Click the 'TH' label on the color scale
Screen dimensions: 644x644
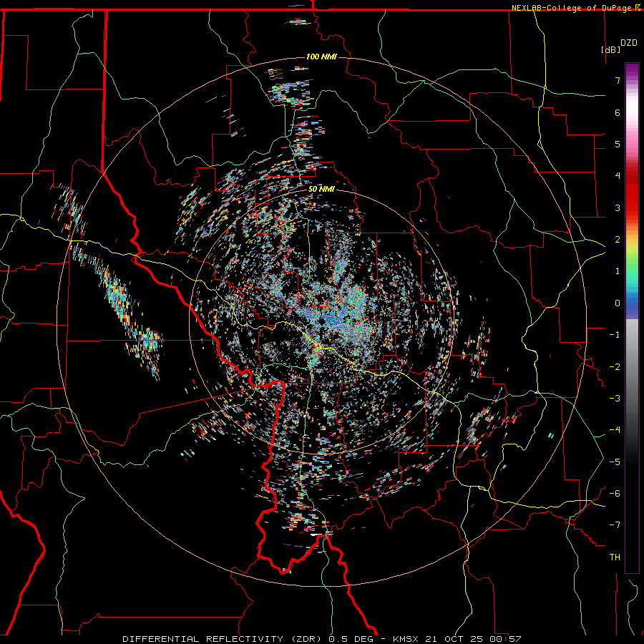[615, 557]
